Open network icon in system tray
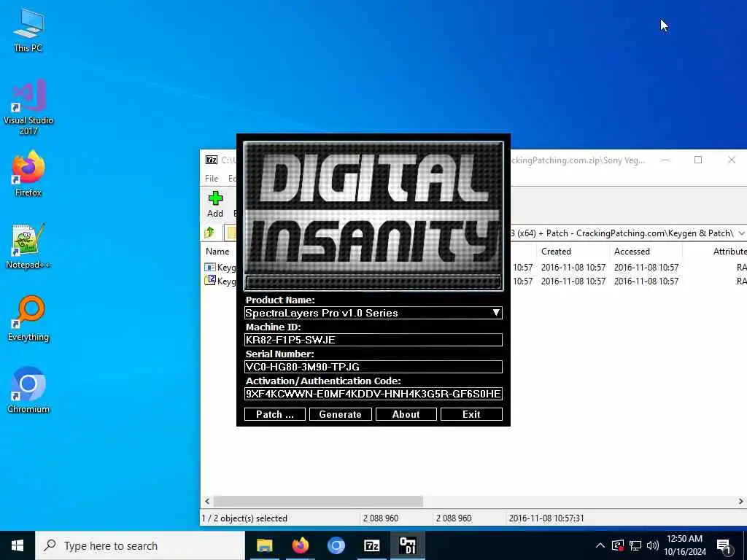The height and width of the screenshot is (560, 747). point(635,545)
